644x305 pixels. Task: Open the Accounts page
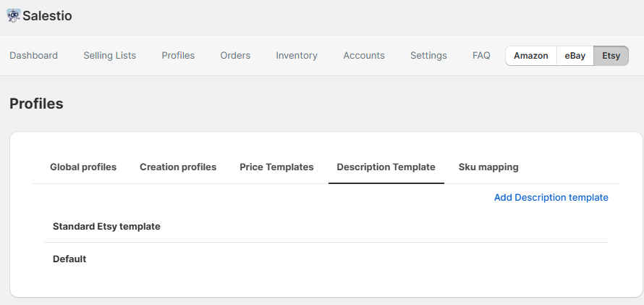tap(364, 55)
